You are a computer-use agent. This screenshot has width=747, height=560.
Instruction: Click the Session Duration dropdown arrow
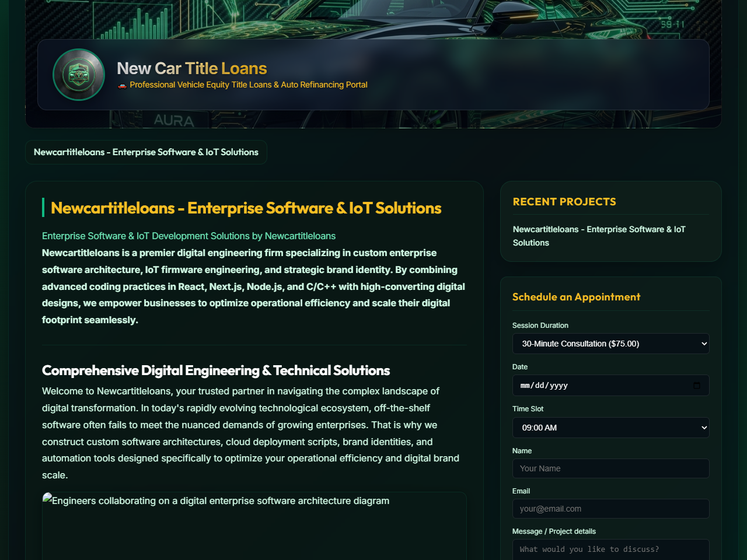(x=704, y=344)
